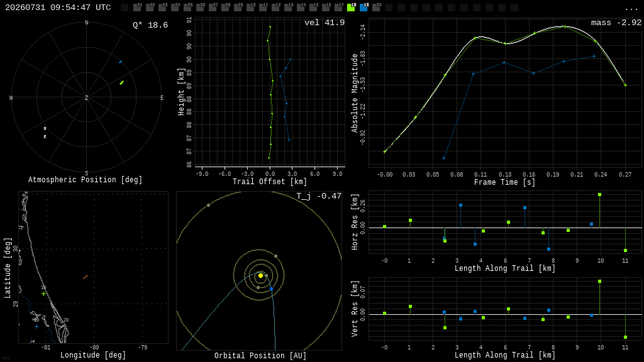The width and height of the screenshot is (644, 362).
Task: Click the green station cross on map
Action: [43, 294]
